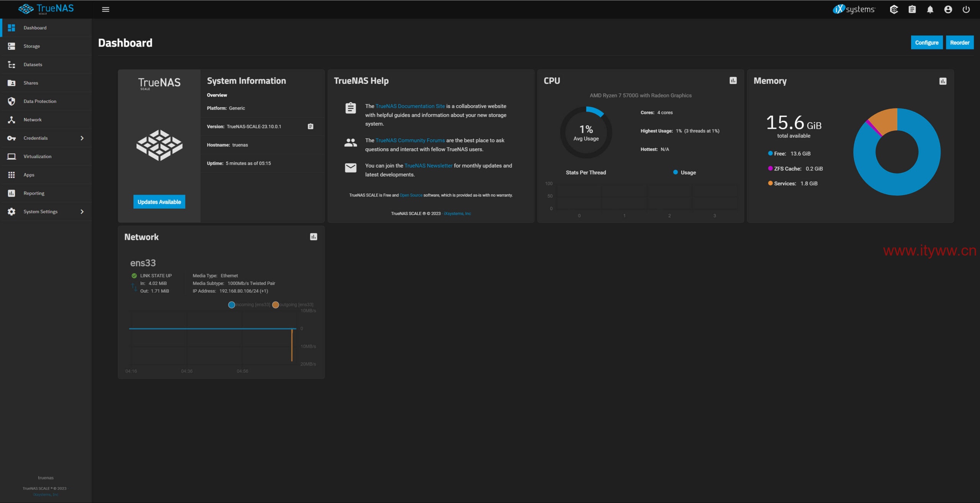Open TrueNAS Newsletter link

click(x=428, y=165)
